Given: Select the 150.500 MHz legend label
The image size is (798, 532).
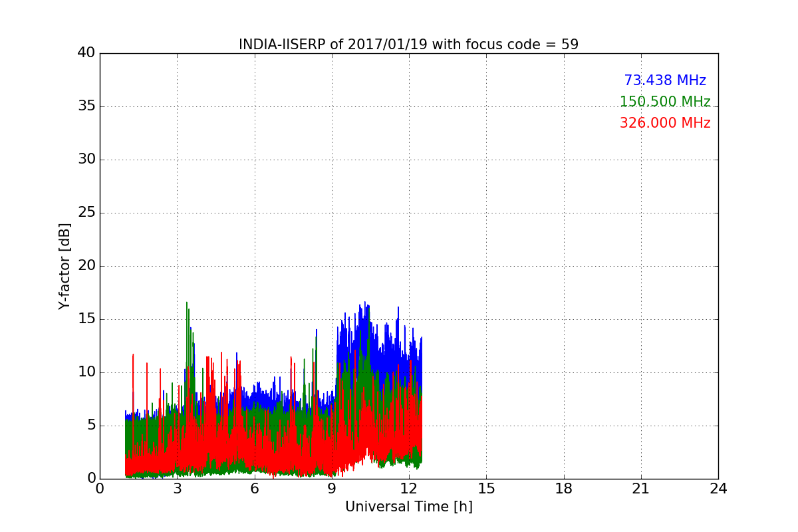Looking at the screenshot, I should (665, 102).
